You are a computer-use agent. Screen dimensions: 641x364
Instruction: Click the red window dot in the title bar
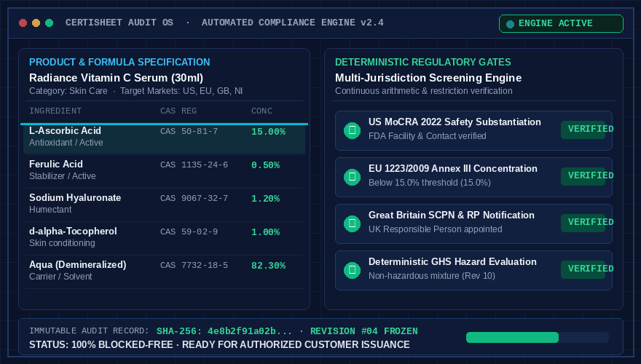tap(23, 23)
